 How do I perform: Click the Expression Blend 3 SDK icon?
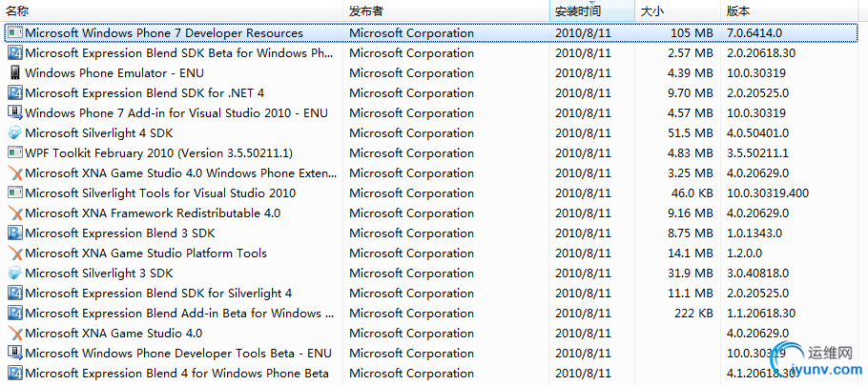[15, 233]
